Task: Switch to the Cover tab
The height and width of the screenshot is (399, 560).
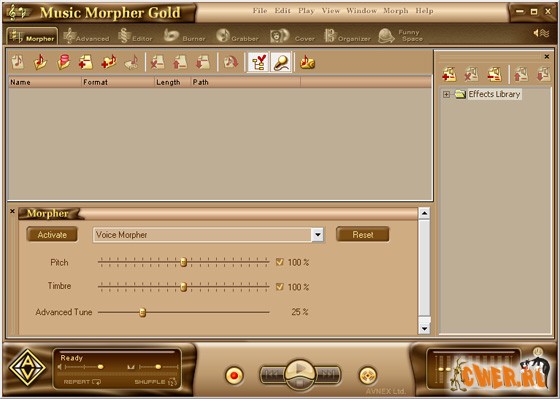Action: pos(292,36)
